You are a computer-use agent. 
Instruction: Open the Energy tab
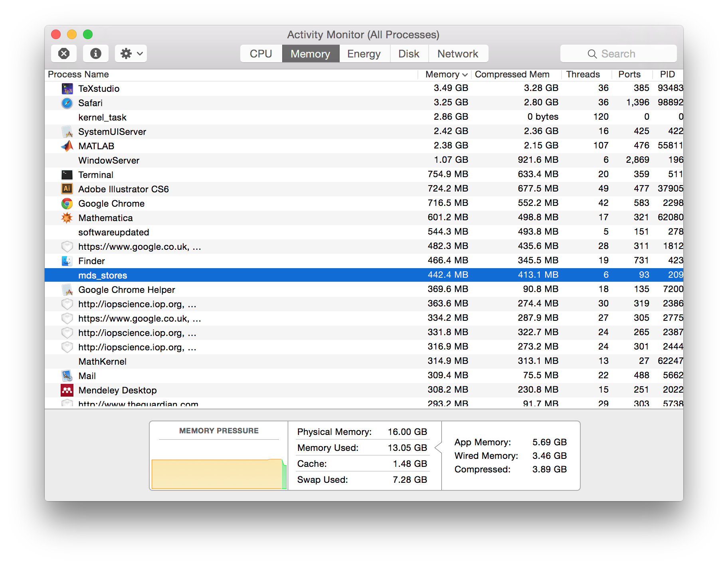364,53
